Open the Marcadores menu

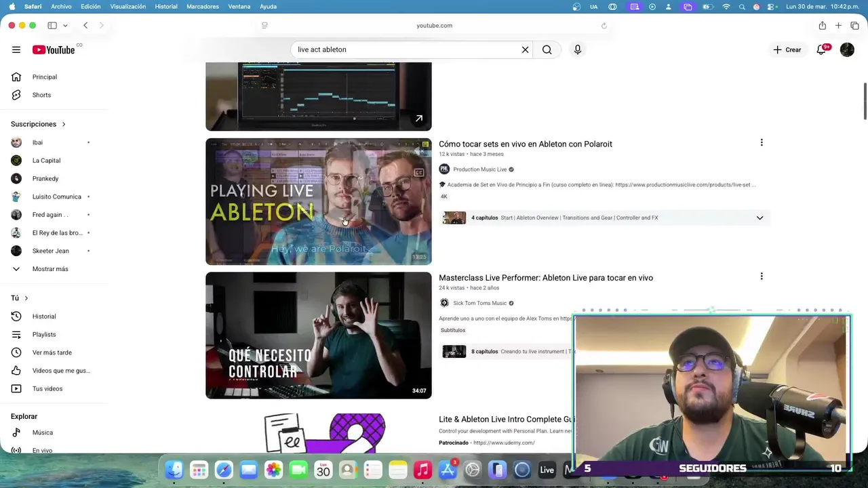click(x=202, y=7)
